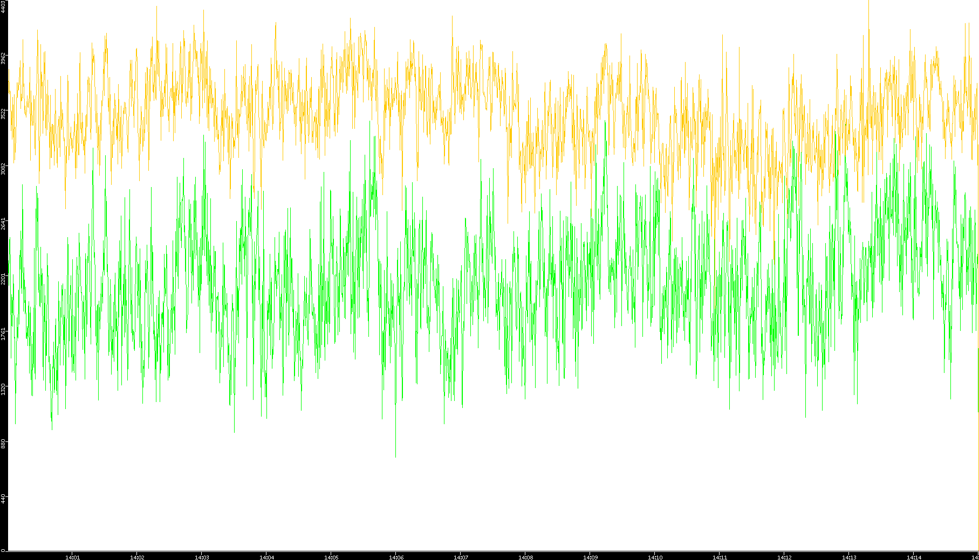This screenshot has width=979, height=560.
Task: Click the 14:03 label on the time axis
Action: [202, 557]
